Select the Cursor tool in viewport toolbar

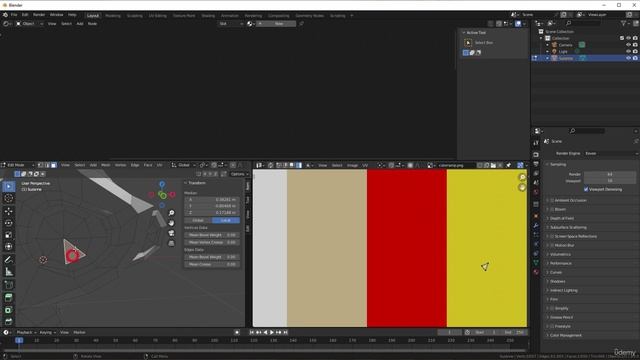(x=9, y=198)
